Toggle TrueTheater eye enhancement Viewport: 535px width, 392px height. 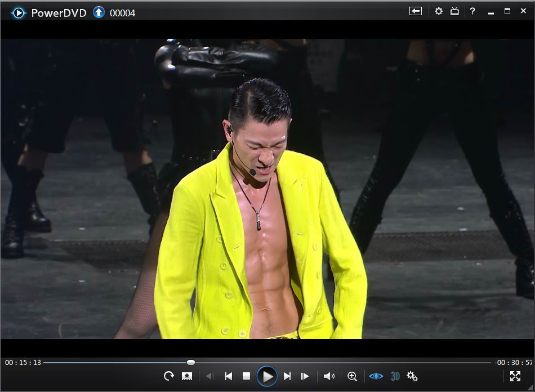point(376,376)
